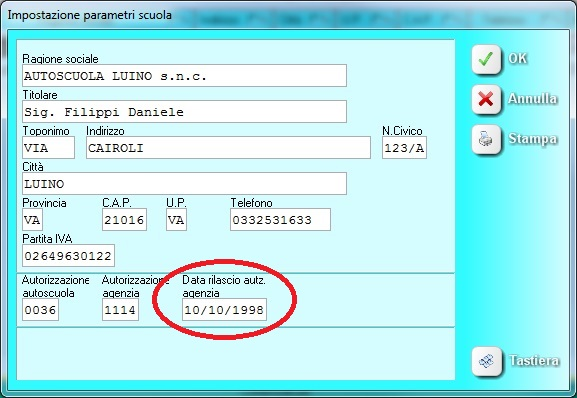Print the parameters via the Stampa label

[x=532, y=139]
